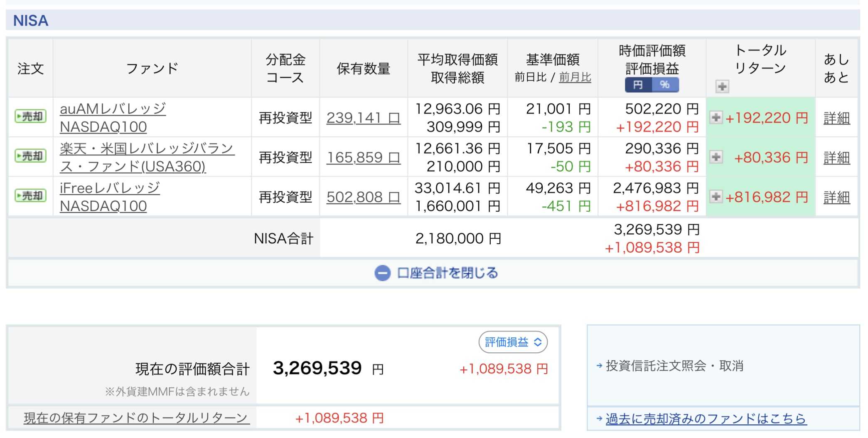
Task: Click sell button for auAM Leverage NASDAQ100
Action: tap(30, 116)
